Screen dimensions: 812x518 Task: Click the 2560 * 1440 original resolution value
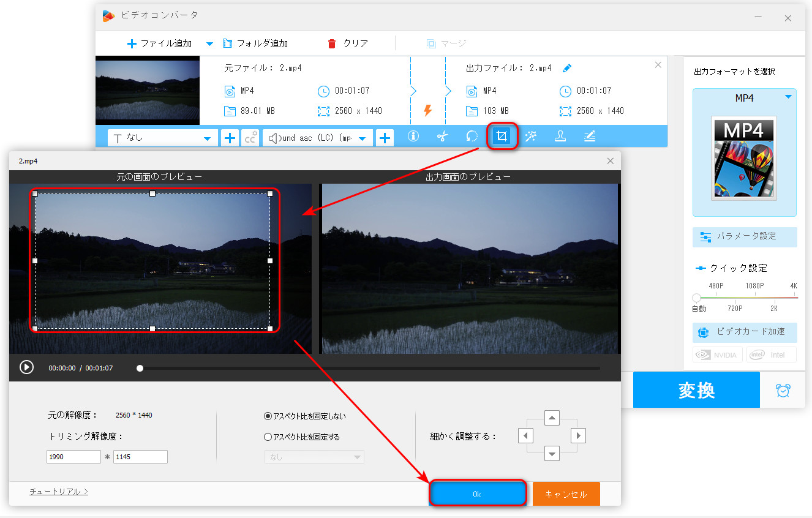[134, 415]
